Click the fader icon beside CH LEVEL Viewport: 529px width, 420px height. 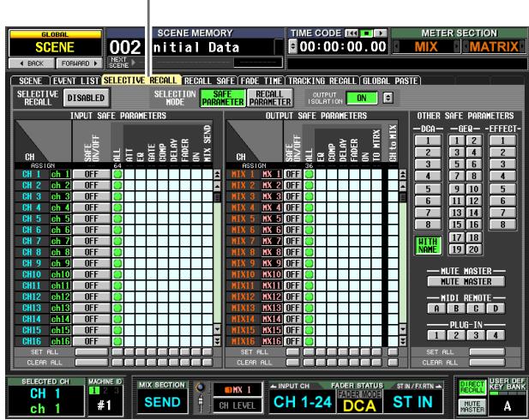tap(201, 403)
